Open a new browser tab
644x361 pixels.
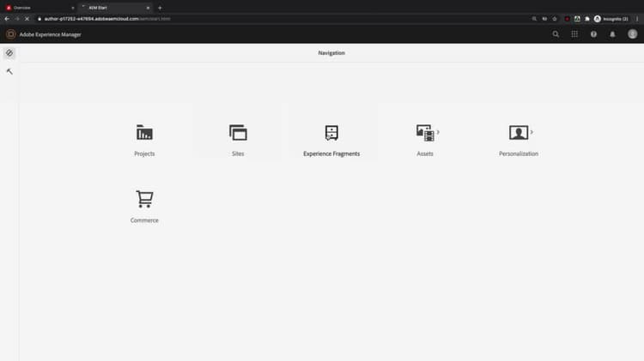click(x=160, y=8)
